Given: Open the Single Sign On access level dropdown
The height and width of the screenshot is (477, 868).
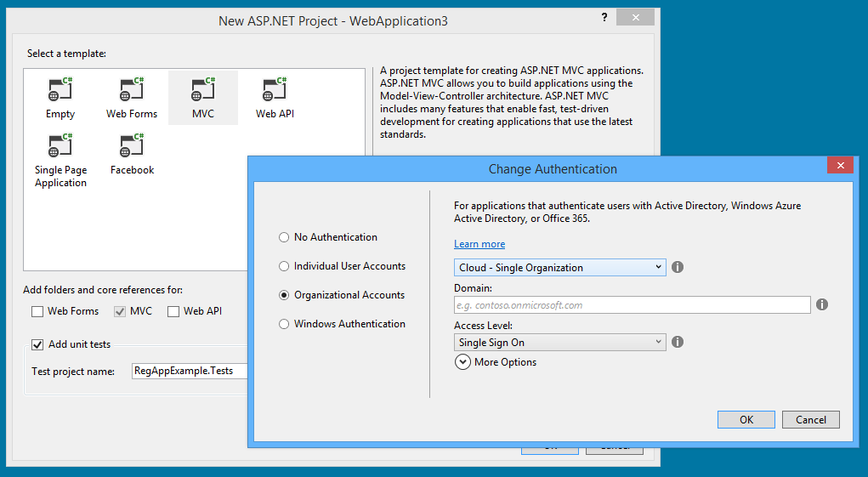Looking at the screenshot, I should [x=559, y=342].
